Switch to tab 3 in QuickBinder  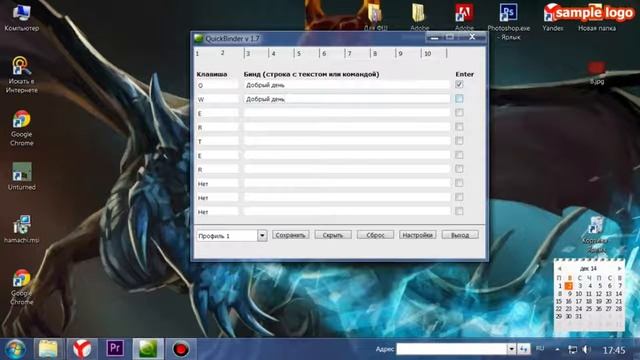click(x=248, y=54)
